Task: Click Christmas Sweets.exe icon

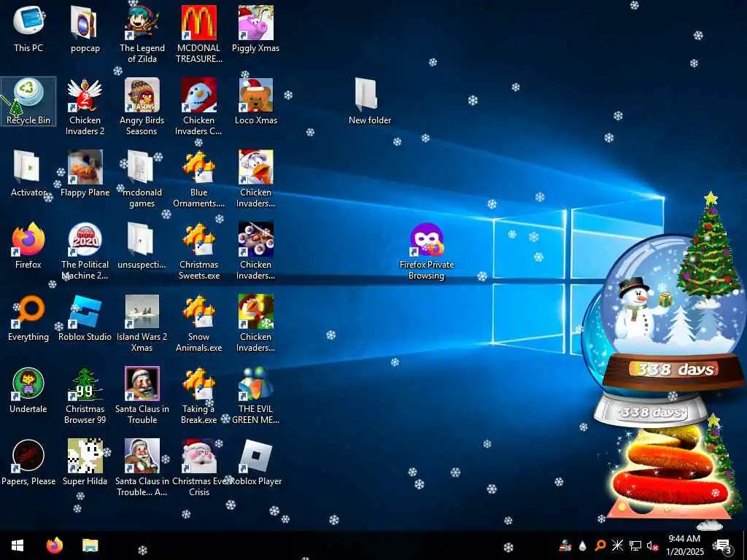Action: click(198, 251)
